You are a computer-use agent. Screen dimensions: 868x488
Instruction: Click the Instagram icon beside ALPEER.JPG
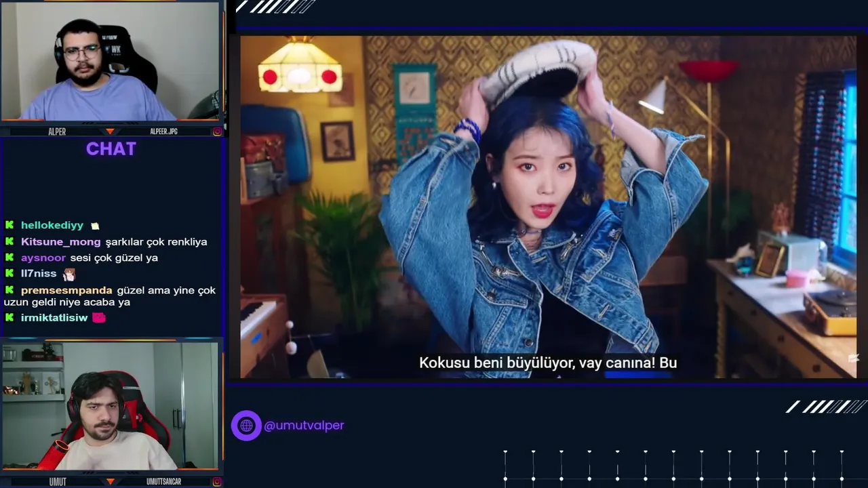pos(217,131)
